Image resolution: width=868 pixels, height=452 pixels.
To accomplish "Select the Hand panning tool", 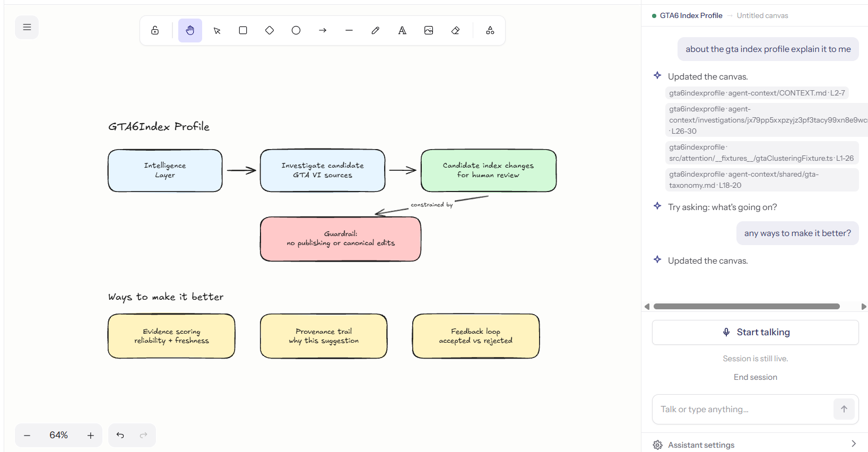I will (x=190, y=30).
